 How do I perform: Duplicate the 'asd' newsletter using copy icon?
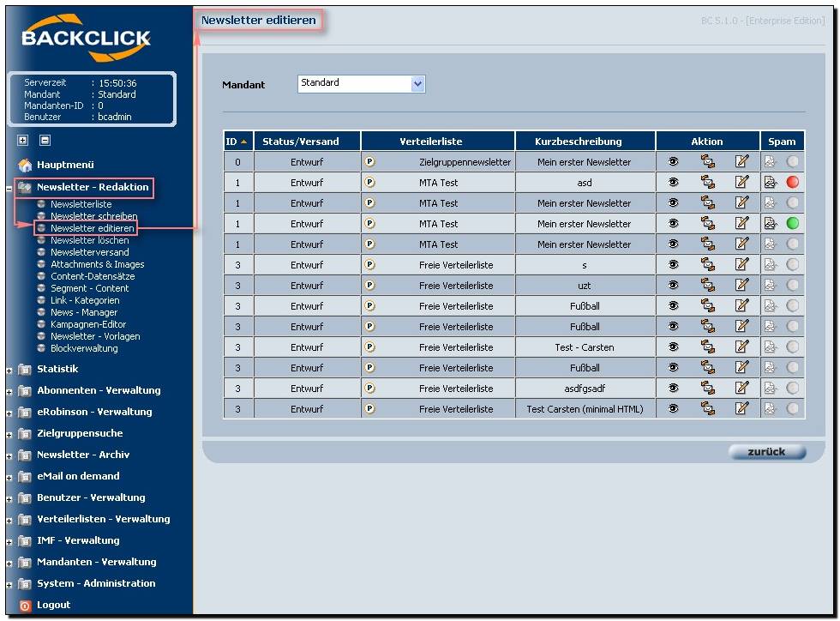point(708,183)
